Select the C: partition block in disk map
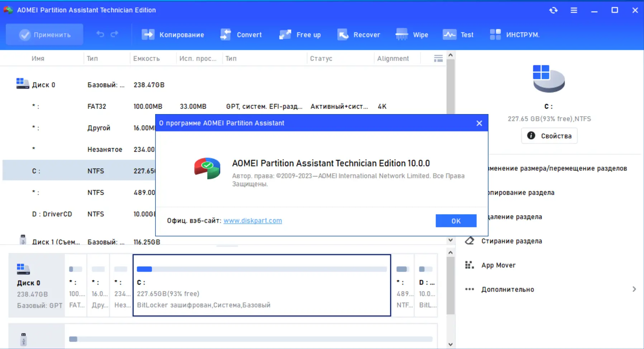 click(262, 285)
